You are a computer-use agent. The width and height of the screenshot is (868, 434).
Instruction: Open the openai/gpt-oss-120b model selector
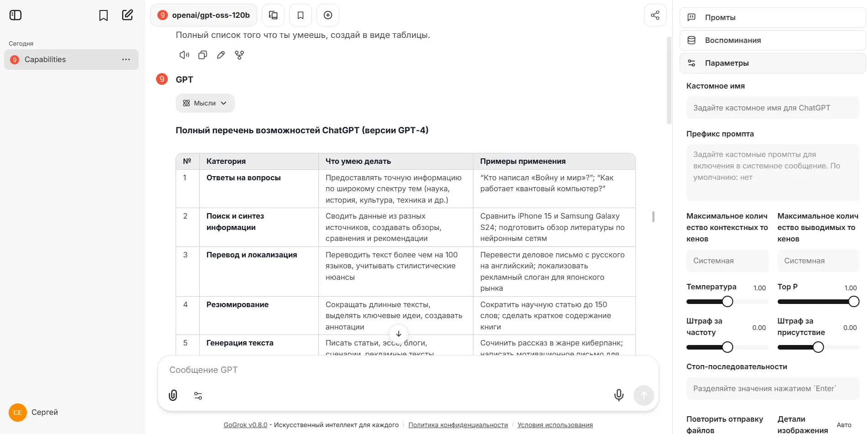(x=203, y=15)
